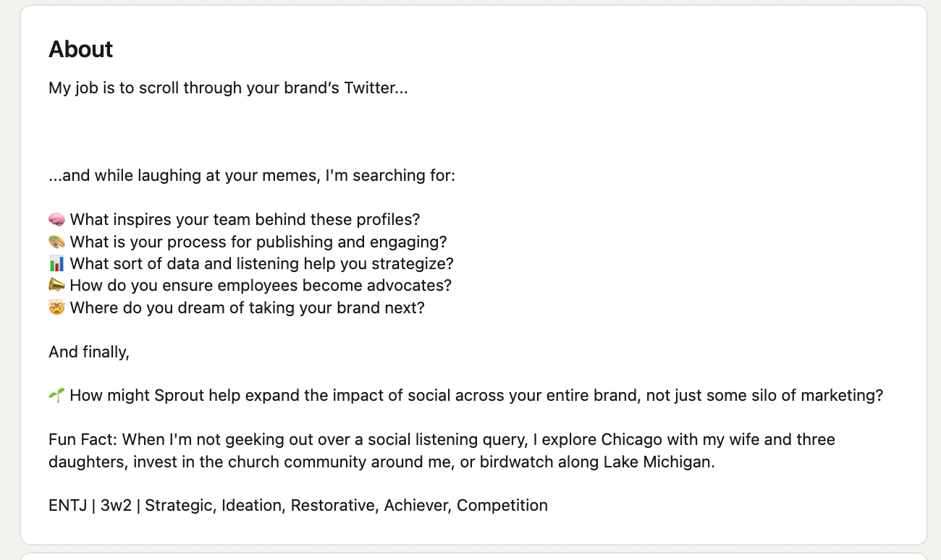941x560 pixels.
Task: Click the bar chart emoji icon
Action: click(56, 263)
